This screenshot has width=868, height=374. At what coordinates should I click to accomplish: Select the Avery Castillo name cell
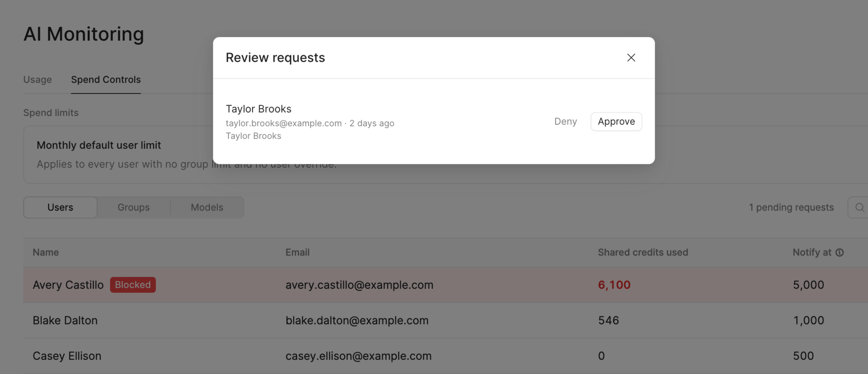tap(68, 285)
